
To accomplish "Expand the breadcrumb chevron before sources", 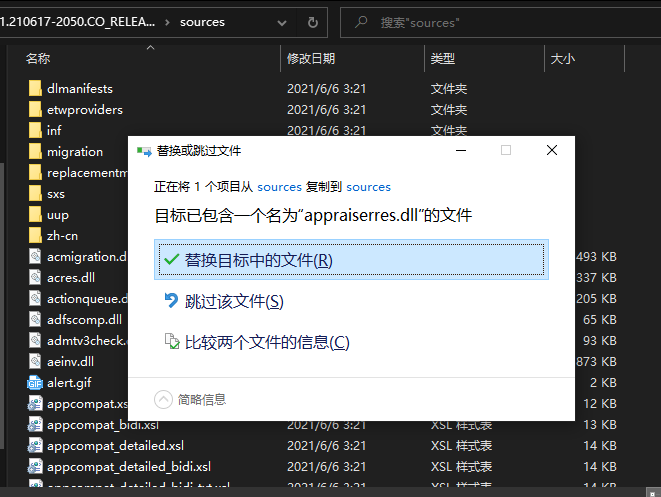I will click(x=167, y=22).
